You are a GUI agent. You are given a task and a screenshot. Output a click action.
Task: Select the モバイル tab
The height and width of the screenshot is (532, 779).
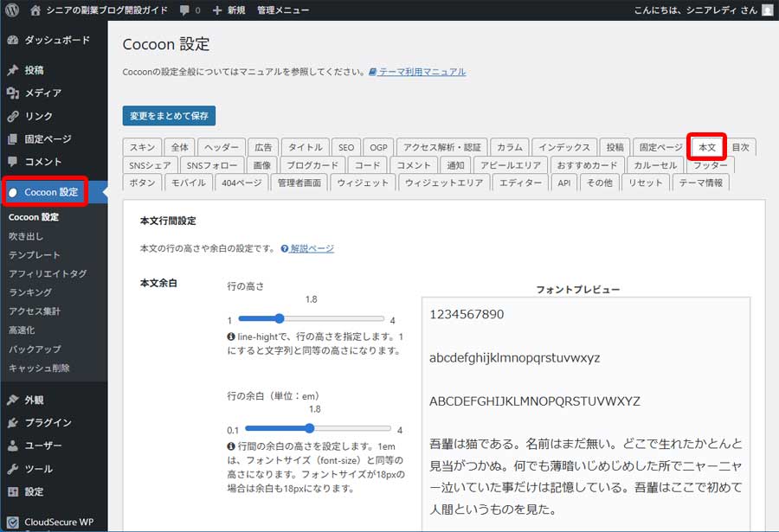click(189, 183)
